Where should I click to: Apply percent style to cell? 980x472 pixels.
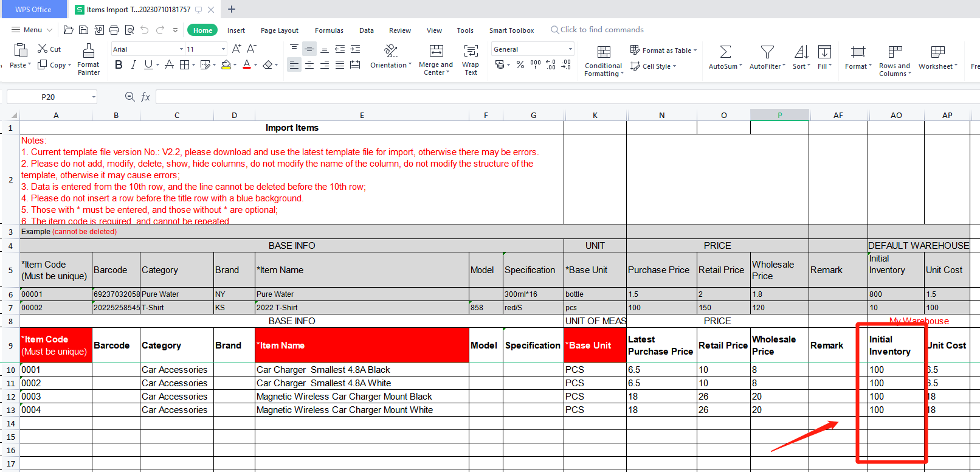coord(520,64)
